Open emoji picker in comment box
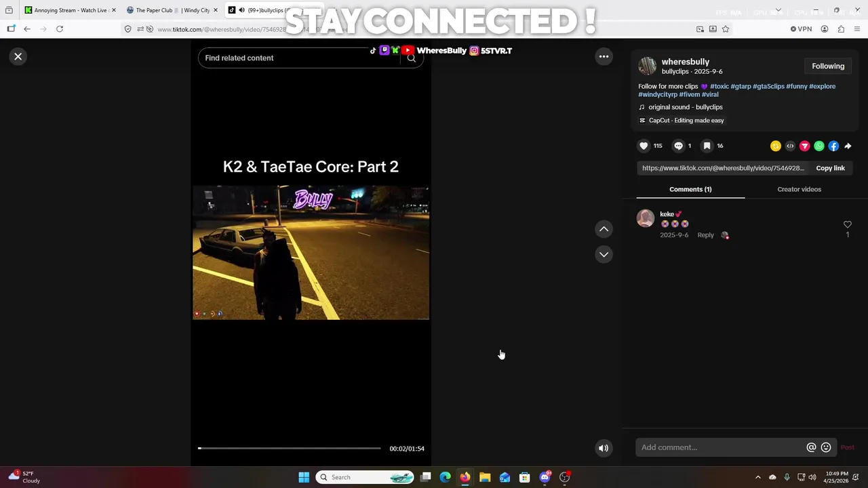Image resolution: width=868 pixels, height=488 pixels. tap(826, 447)
